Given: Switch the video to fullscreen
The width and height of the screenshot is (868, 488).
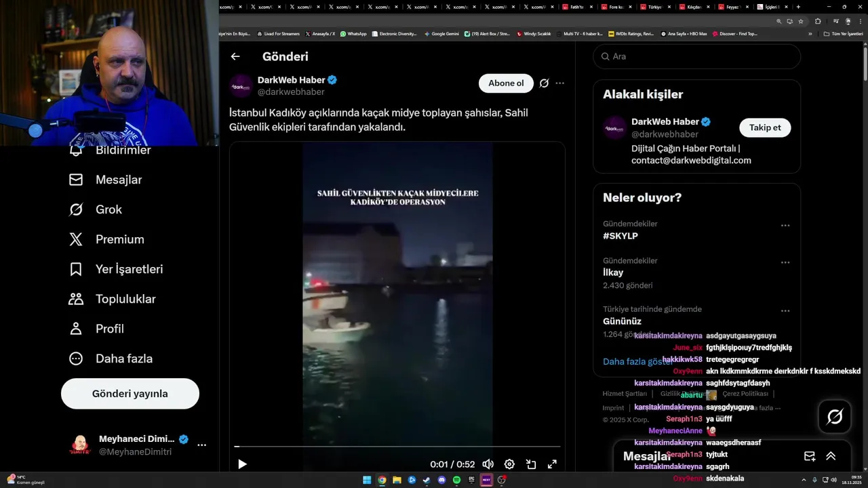Looking at the screenshot, I should pyautogui.click(x=552, y=464).
